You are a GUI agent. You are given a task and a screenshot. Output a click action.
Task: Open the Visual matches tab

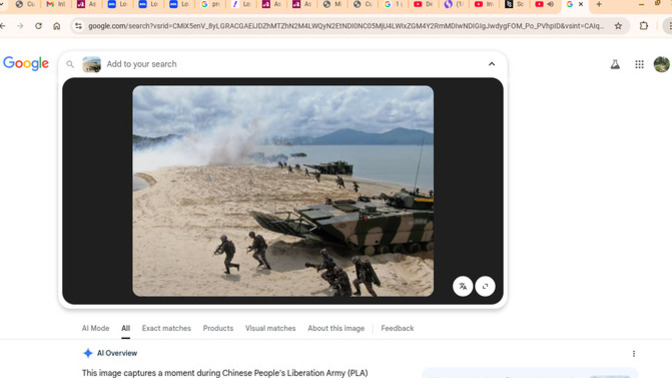270,328
